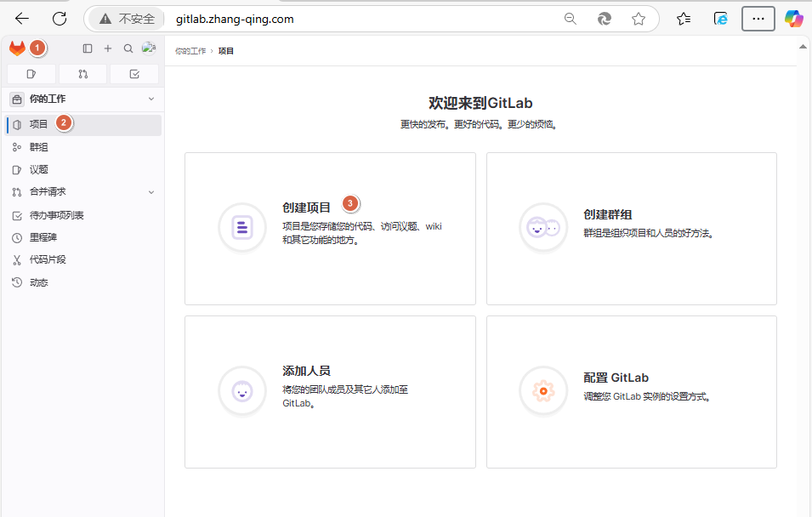The image size is (812, 517).
Task: Reload the page with the refresh icon
Action: click(x=60, y=20)
